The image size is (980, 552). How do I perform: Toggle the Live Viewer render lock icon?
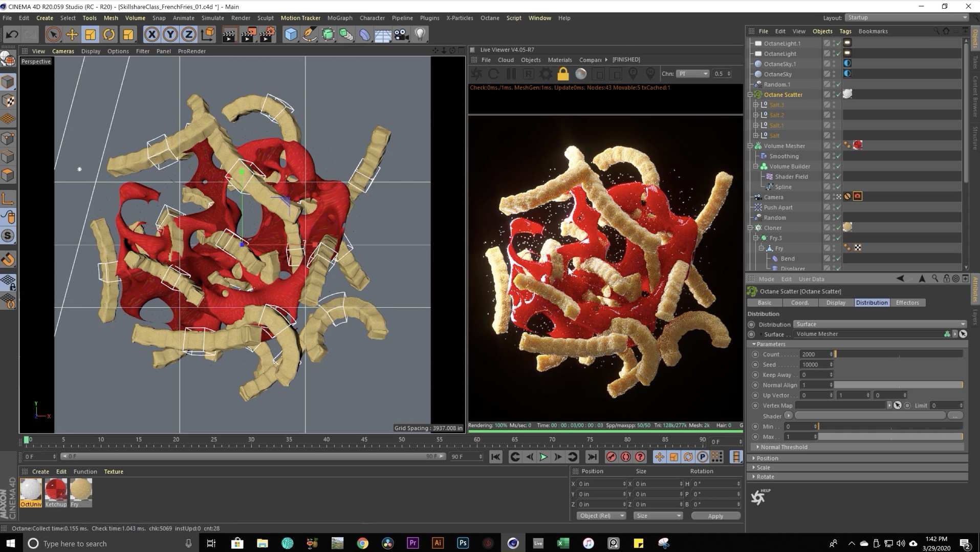click(563, 74)
